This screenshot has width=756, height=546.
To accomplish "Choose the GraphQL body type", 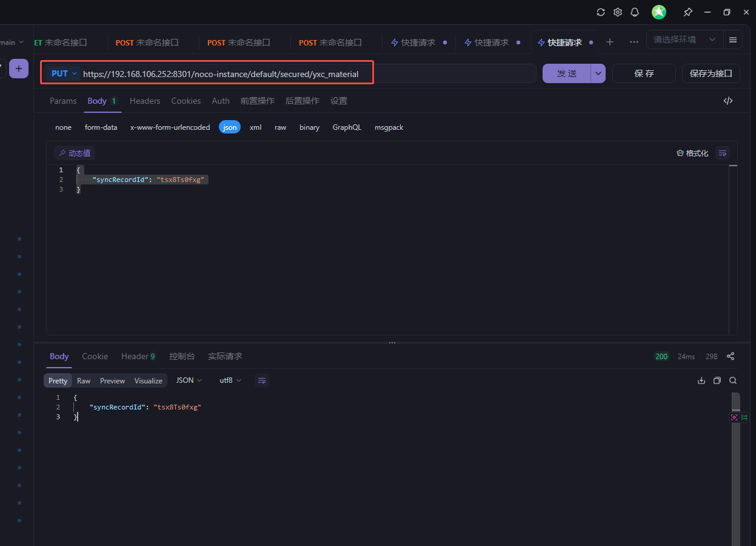I will (x=347, y=127).
